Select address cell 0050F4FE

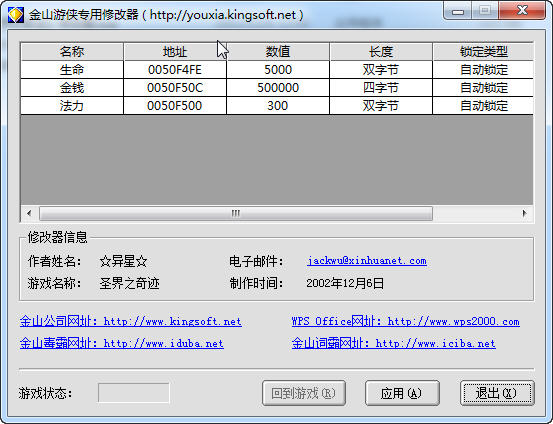pos(175,69)
